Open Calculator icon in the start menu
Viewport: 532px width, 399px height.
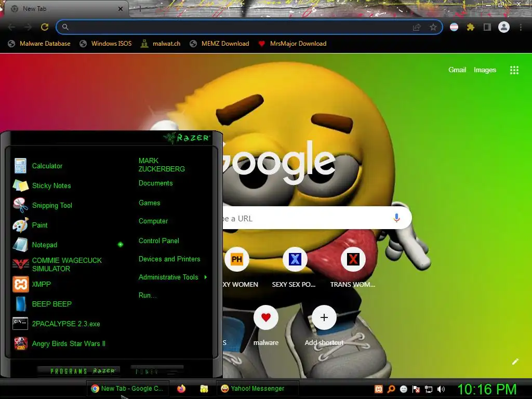coord(20,166)
